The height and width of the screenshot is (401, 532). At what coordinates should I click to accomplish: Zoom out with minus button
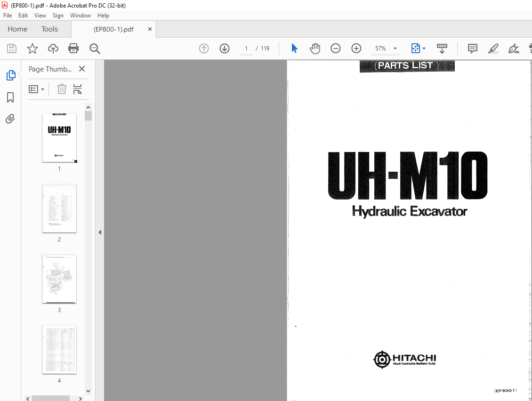pos(336,48)
